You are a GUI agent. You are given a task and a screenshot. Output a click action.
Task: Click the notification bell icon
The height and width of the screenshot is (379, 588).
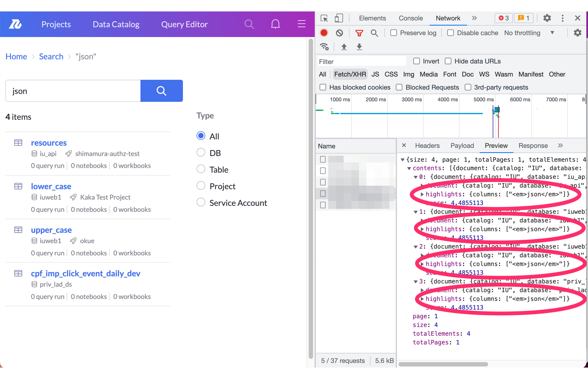(275, 24)
